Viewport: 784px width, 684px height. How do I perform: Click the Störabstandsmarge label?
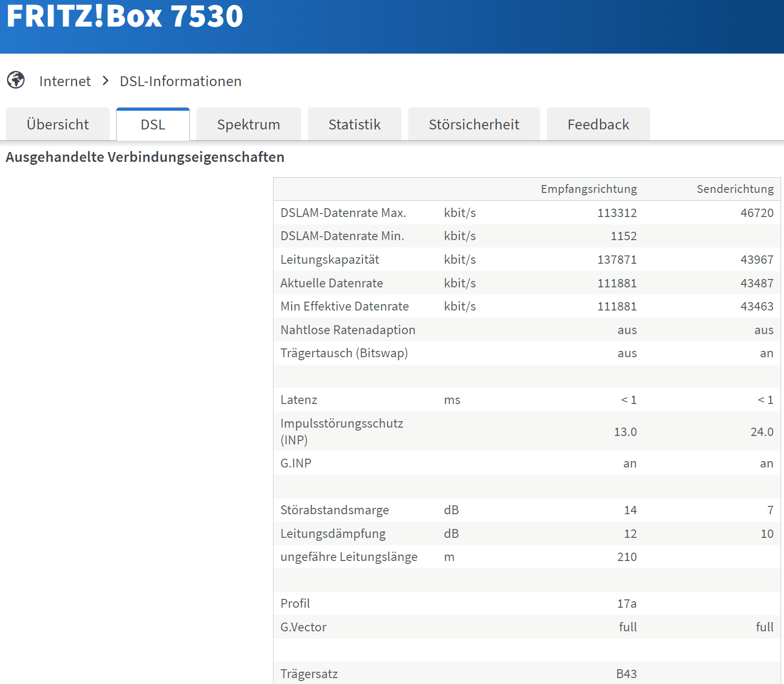(334, 510)
